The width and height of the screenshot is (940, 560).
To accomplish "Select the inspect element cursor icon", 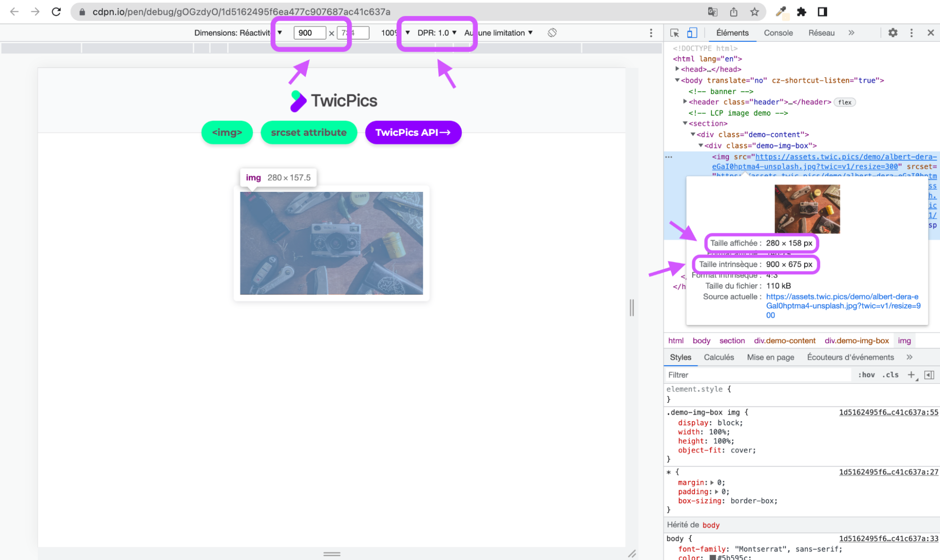I will [x=674, y=32].
